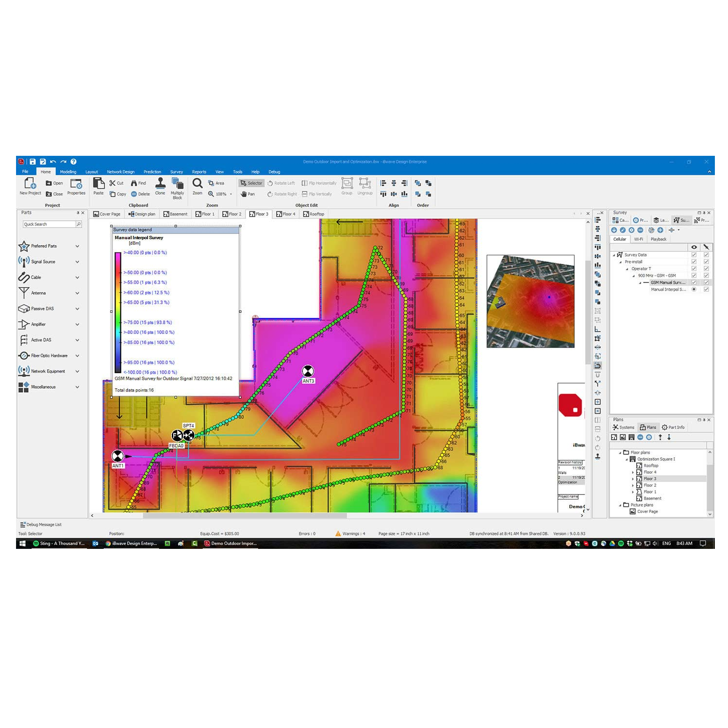Switch to the Playback tab in Survey panel
Screen dimensions: 728x728
pos(658,239)
